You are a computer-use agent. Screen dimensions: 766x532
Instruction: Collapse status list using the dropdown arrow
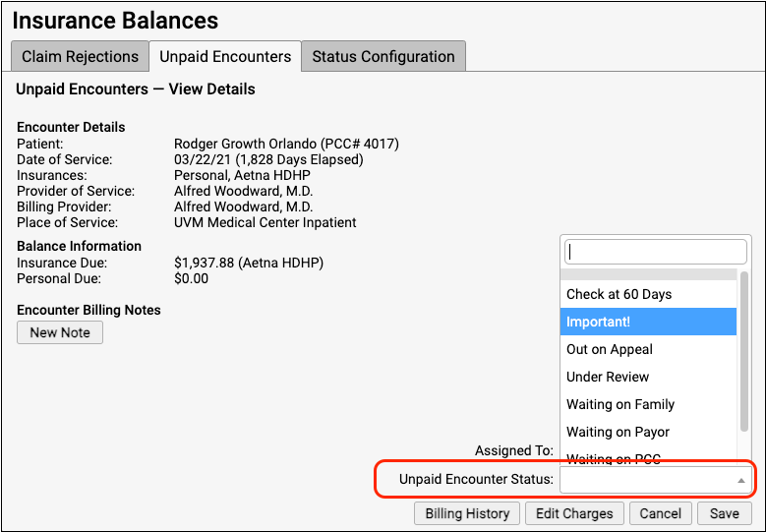point(740,481)
